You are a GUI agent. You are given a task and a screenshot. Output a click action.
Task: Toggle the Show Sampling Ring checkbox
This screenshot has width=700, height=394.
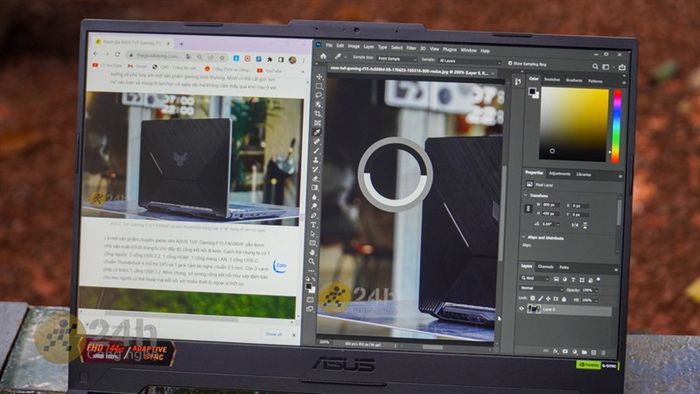click(x=510, y=63)
